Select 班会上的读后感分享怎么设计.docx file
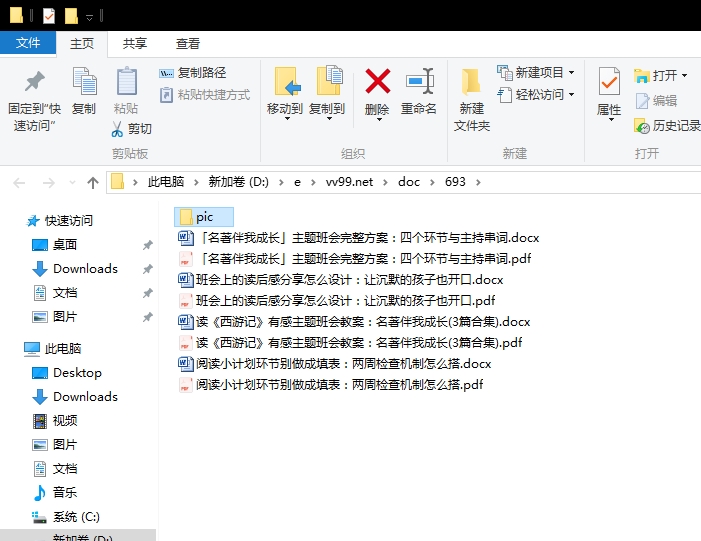 click(x=341, y=279)
